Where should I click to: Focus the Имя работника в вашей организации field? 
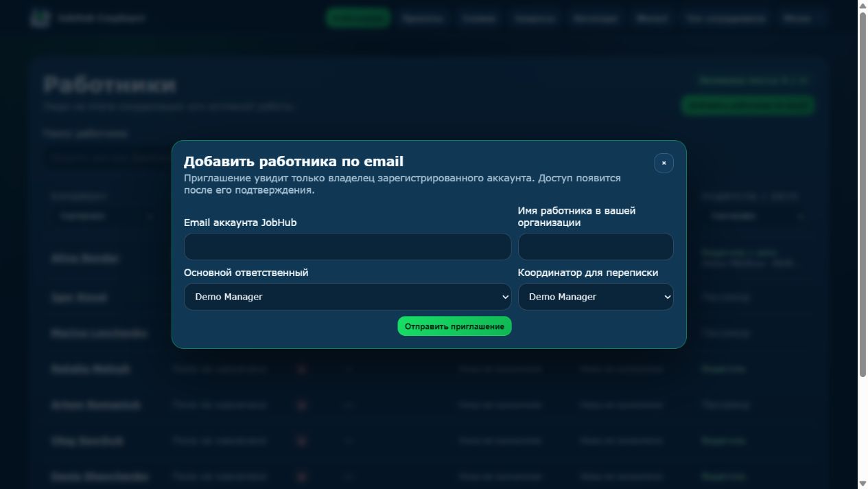coord(596,247)
